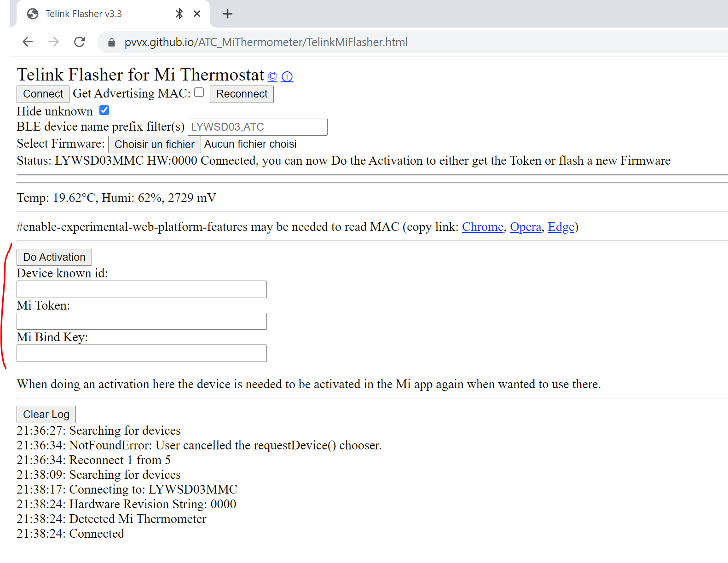Close the Telink Flasher v3.3 tab
The image size is (728, 563).
pos(197,14)
